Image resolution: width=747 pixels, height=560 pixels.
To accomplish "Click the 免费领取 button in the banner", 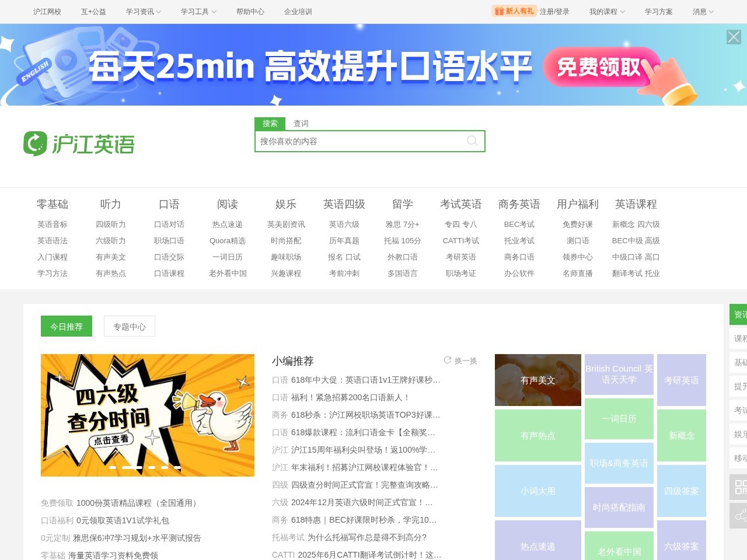I will [x=599, y=66].
